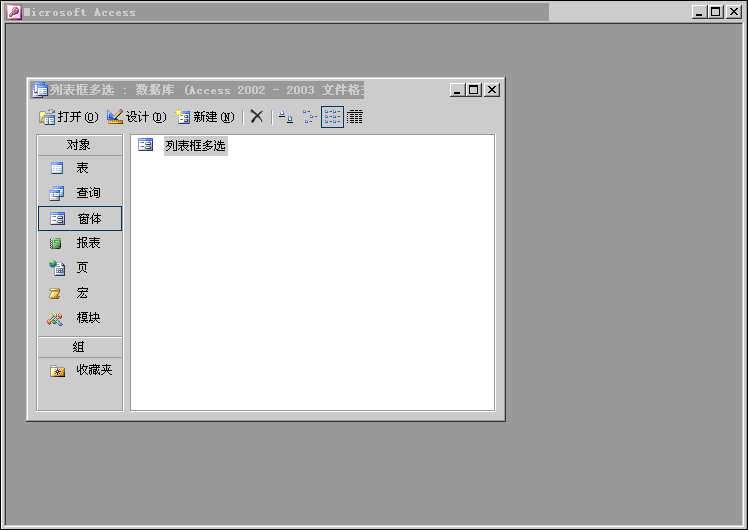Close the Microsoft Access application
The image size is (748, 530).
(x=734, y=12)
